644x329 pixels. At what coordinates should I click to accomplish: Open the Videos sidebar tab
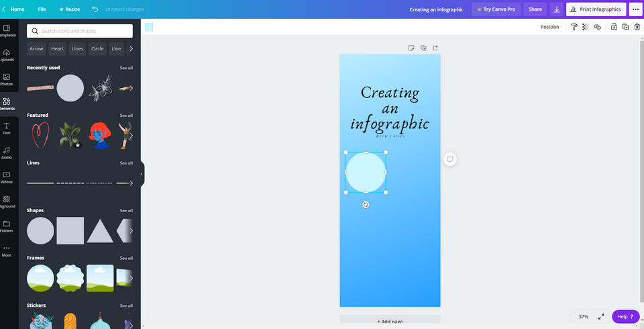point(7,177)
